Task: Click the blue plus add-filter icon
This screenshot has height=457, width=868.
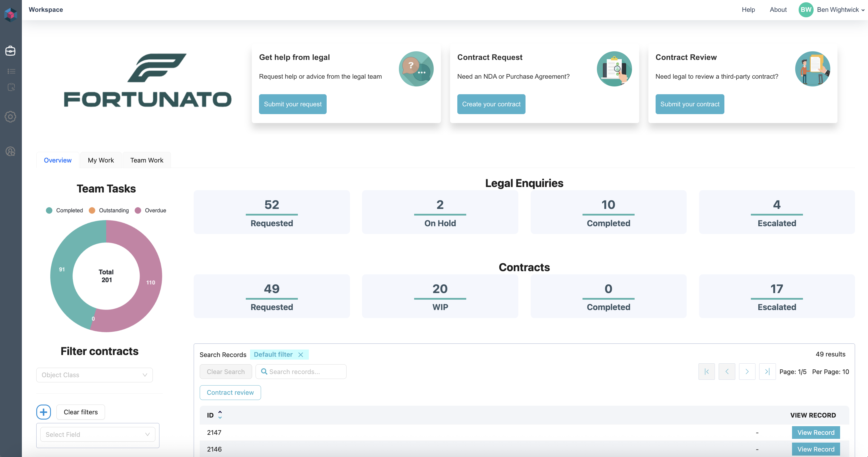Action: pyautogui.click(x=43, y=412)
